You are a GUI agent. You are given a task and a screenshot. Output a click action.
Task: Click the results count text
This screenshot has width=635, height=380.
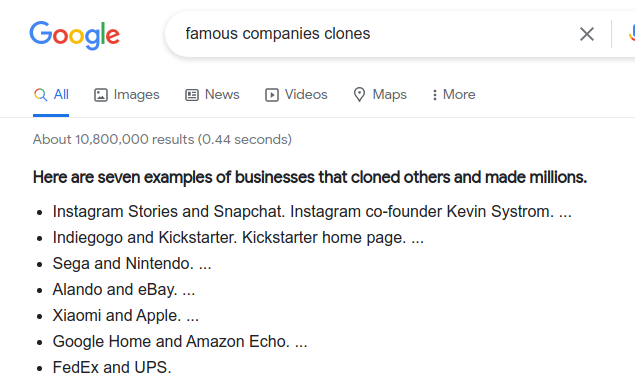tap(162, 139)
